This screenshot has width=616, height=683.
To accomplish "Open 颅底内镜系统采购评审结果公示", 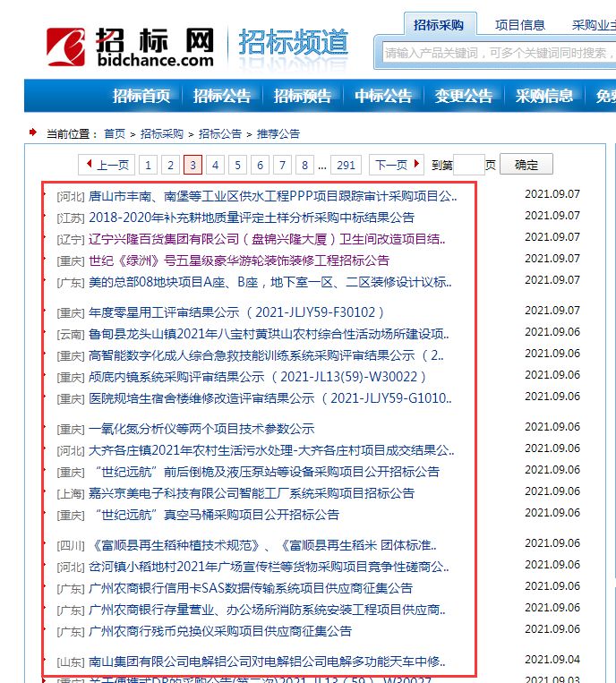I will click(258, 377).
